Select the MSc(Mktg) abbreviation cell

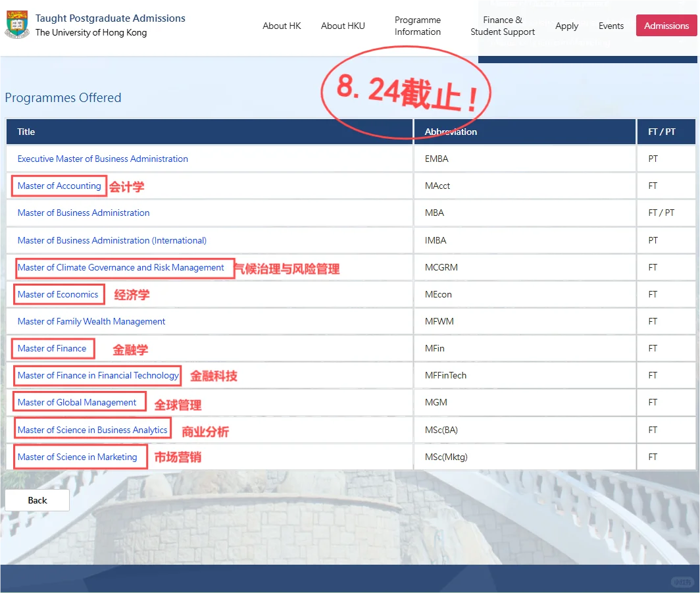524,457
